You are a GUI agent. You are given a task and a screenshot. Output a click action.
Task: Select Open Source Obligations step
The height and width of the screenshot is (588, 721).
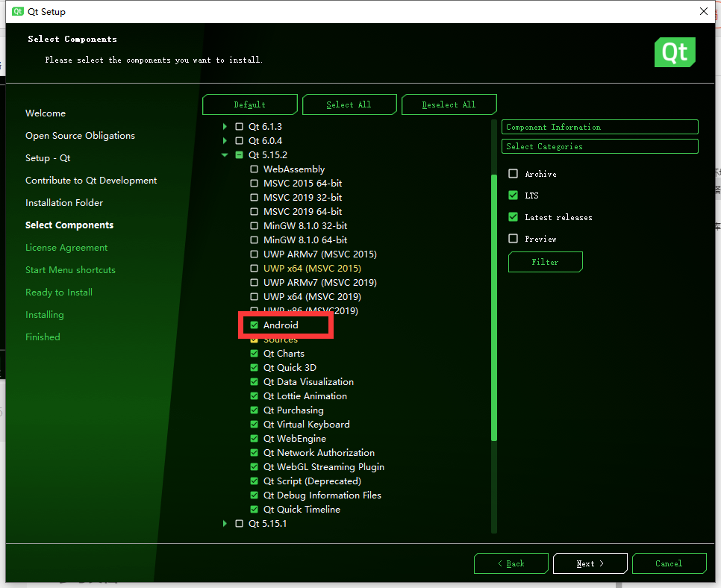click(x=80, y=136)
